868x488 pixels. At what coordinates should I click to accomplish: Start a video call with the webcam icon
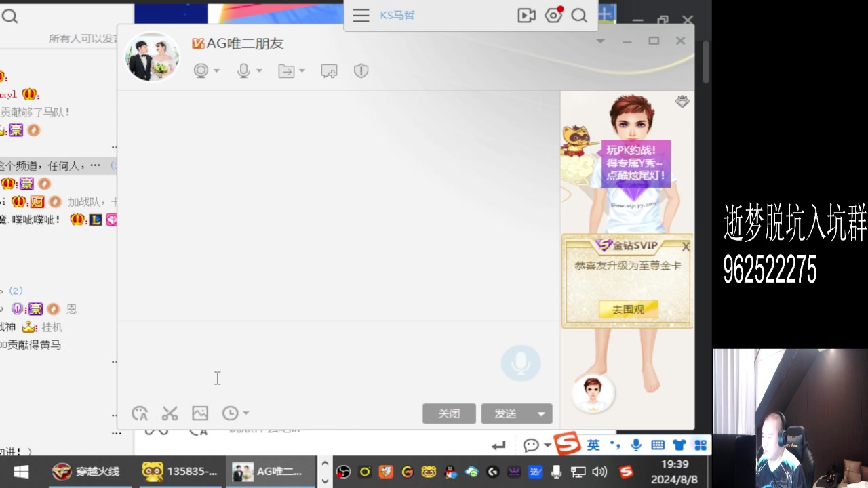point(201,70)
